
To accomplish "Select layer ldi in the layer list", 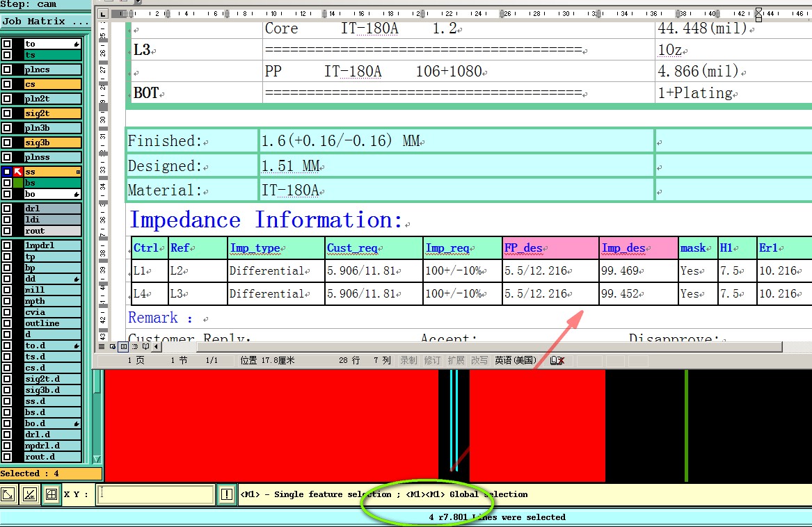I will pyautogui.click(x=52, y=220).
